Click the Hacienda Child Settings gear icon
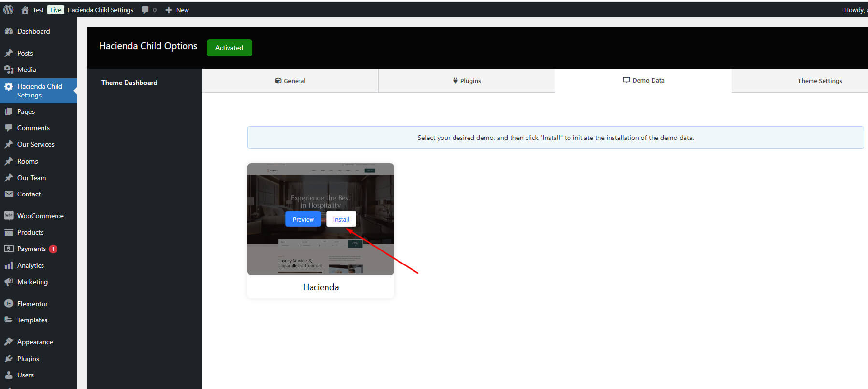Viewport: 868px width, 389px height. [9, 87]
